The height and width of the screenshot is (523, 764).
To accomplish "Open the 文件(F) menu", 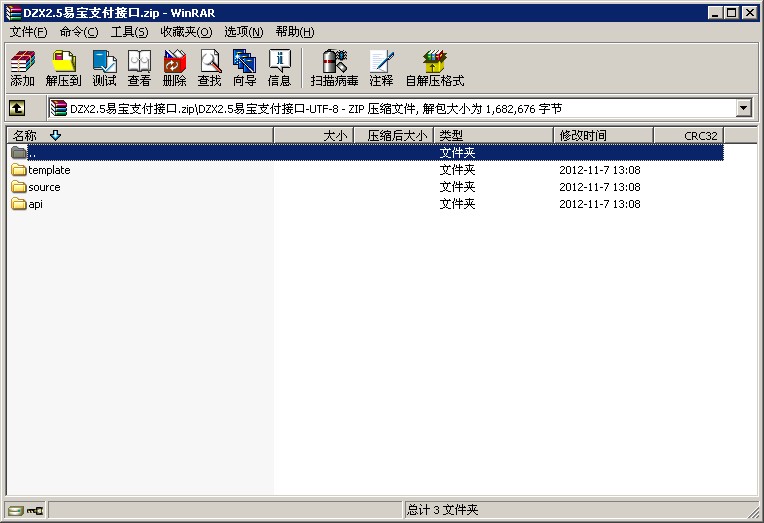I will point(29,32).
